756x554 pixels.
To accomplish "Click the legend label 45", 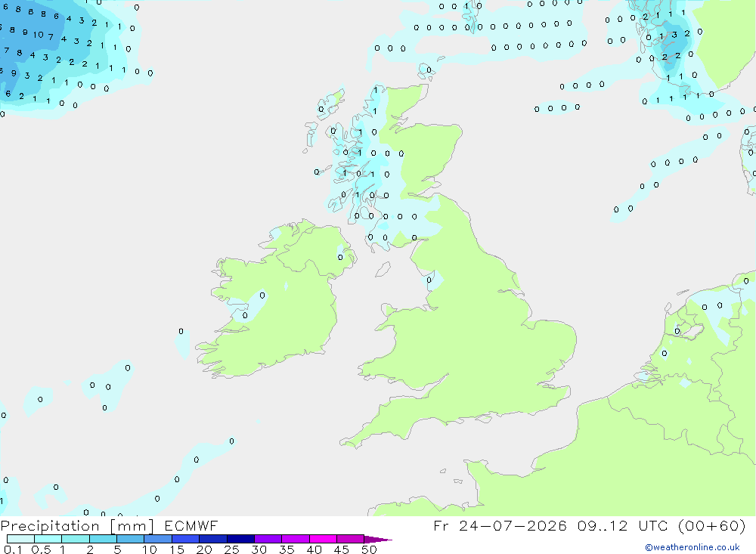I will 342,549.
